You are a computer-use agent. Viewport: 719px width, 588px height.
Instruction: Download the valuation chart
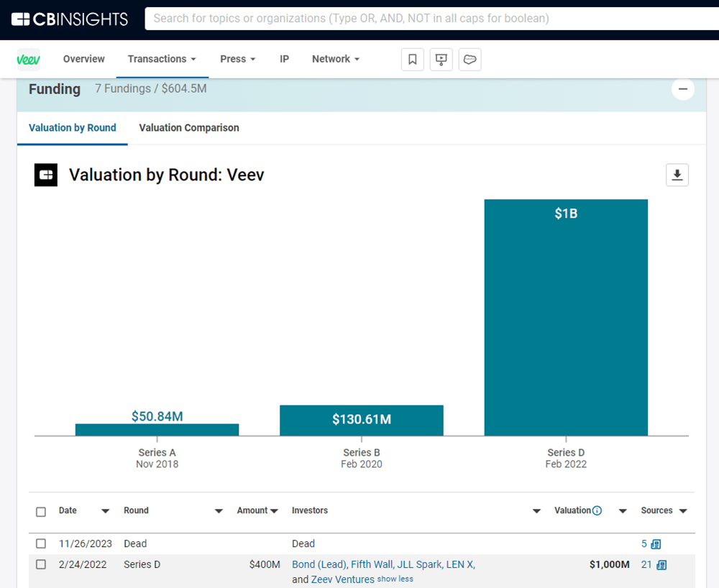[x=677, y=175]
